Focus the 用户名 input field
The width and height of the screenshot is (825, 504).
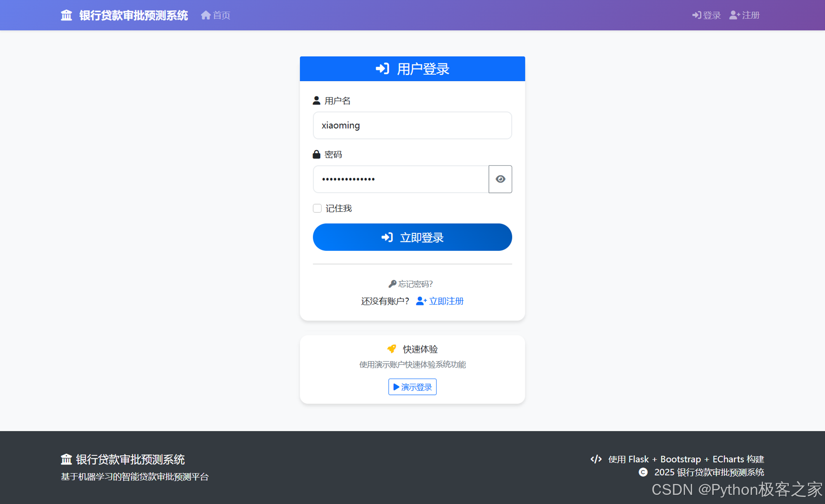(412, 125)
